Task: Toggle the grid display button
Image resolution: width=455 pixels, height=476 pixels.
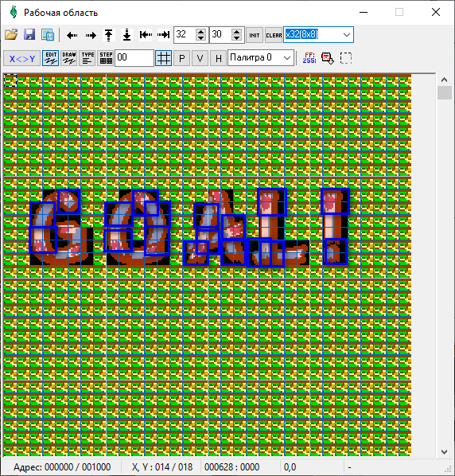Action: click(164, 58)
